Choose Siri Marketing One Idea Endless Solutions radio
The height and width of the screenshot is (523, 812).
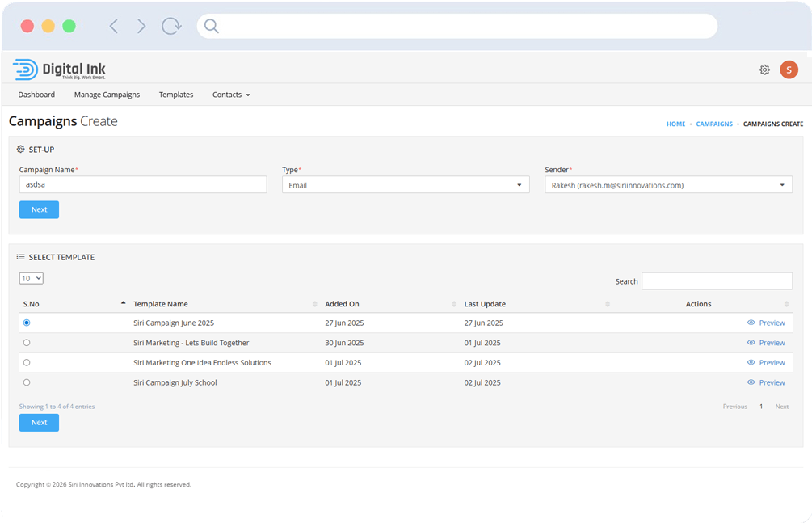point(27,363)
